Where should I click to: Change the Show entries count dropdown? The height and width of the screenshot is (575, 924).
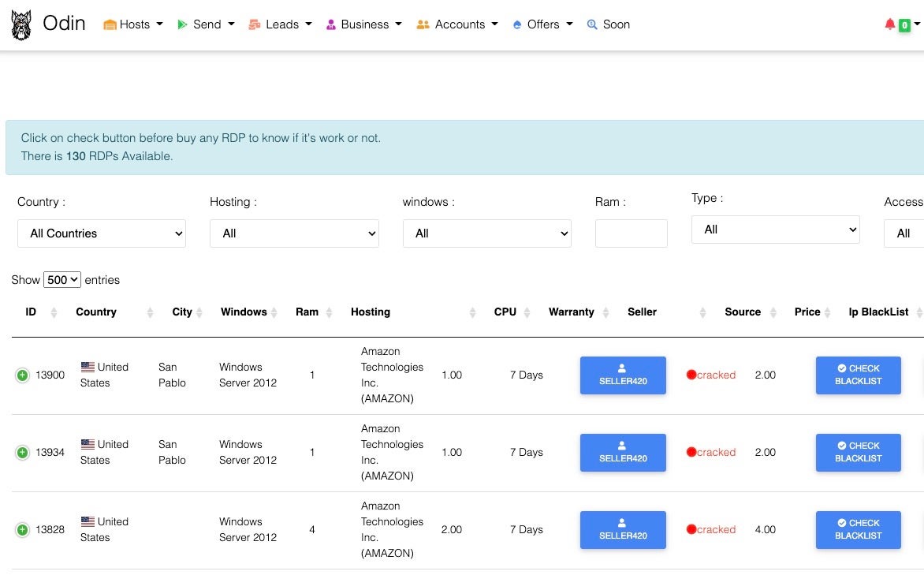click(x=62, y=280)
